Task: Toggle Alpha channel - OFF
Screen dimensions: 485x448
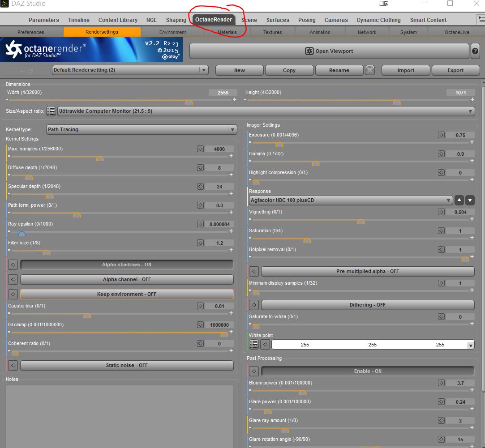Action: coord(127,280)
